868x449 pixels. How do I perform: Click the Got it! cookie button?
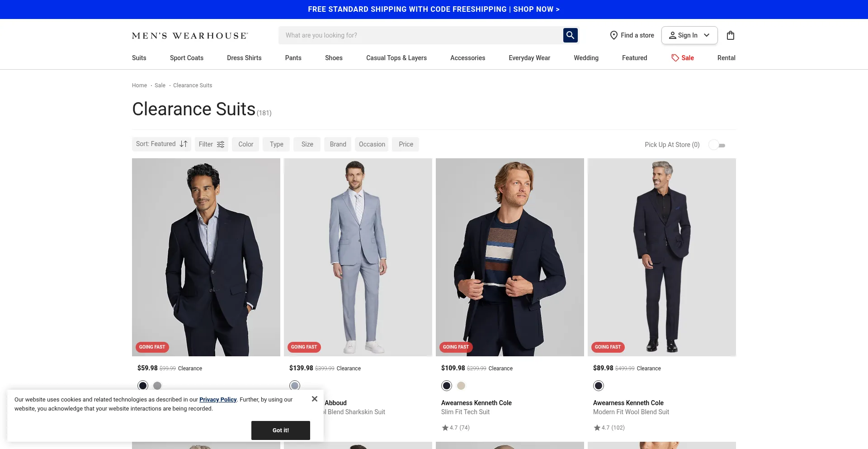(x=281, y=430)
